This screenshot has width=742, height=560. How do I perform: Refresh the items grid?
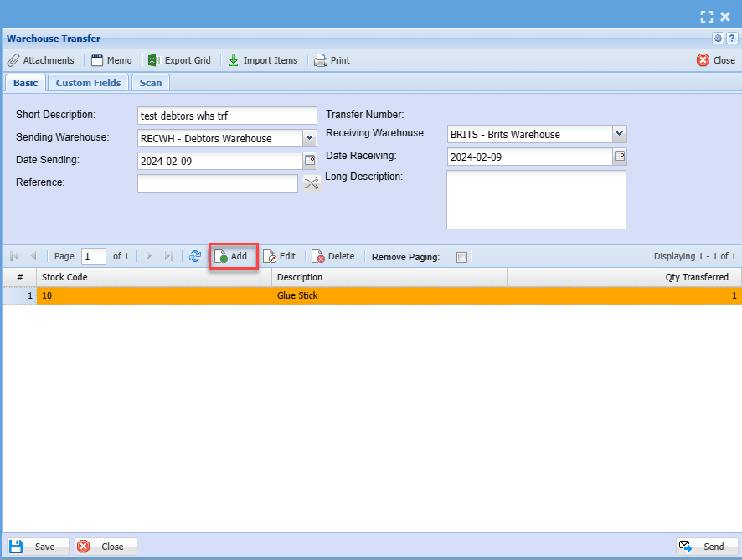coord(195,257)
